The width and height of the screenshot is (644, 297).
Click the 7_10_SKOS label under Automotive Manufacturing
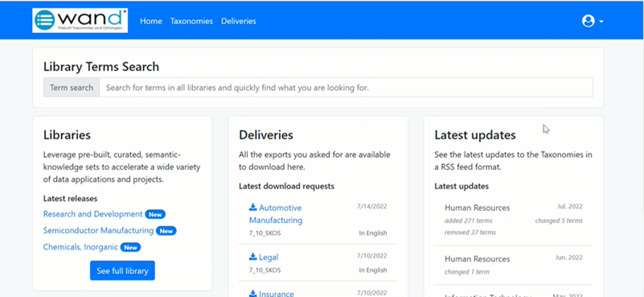coord(265,233)
